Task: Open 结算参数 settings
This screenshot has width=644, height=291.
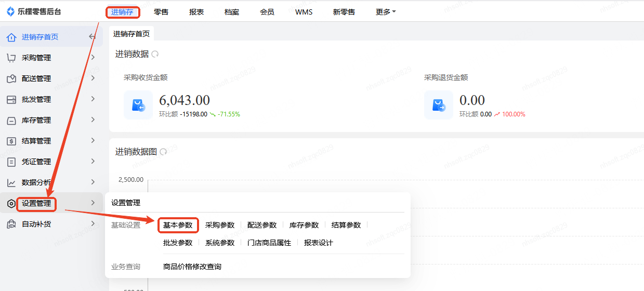Action: [346, 225]
